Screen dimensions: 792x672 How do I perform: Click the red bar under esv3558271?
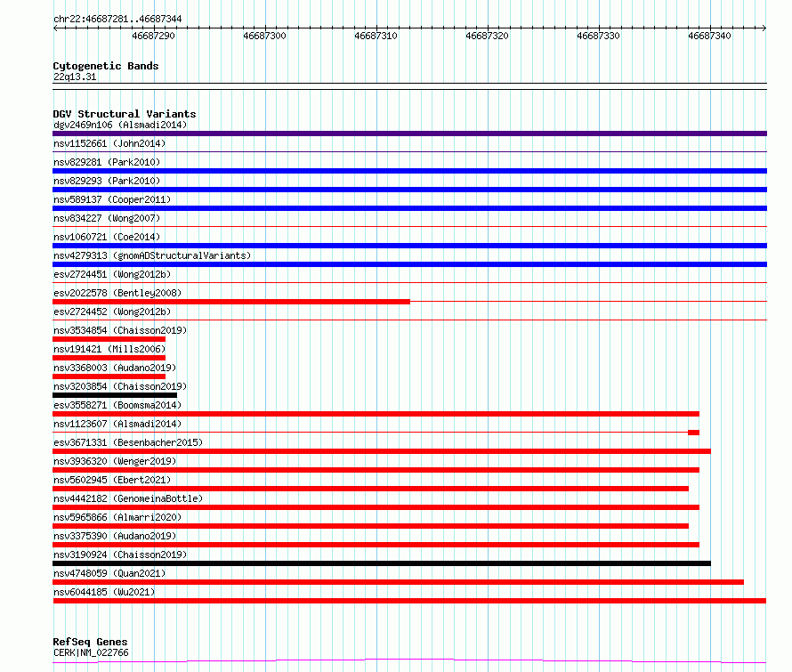[376, 414]
